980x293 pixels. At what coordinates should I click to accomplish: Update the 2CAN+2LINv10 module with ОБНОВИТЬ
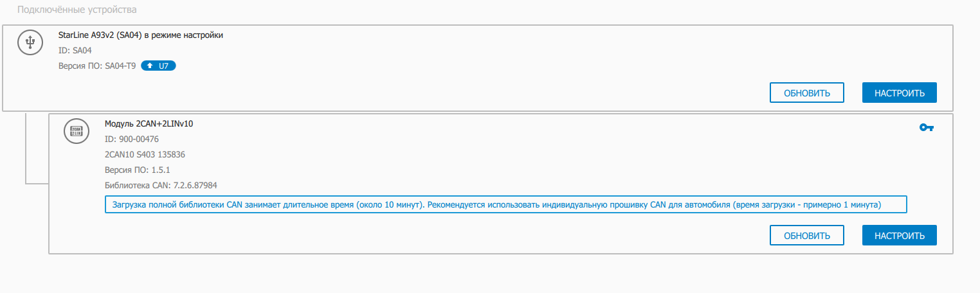click(x=806, y=235)
